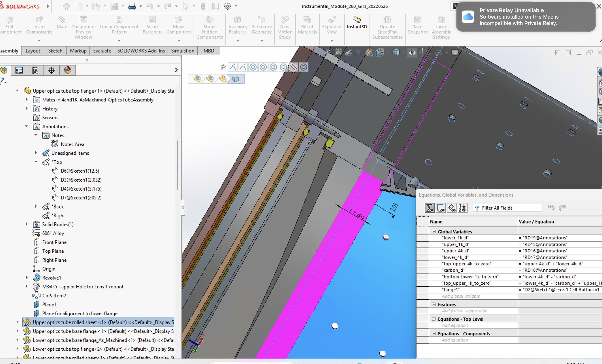The width and height of the screenshot is (602, 364).
Task: Collapse Upper optics tube top flange node
Action: 17,91
